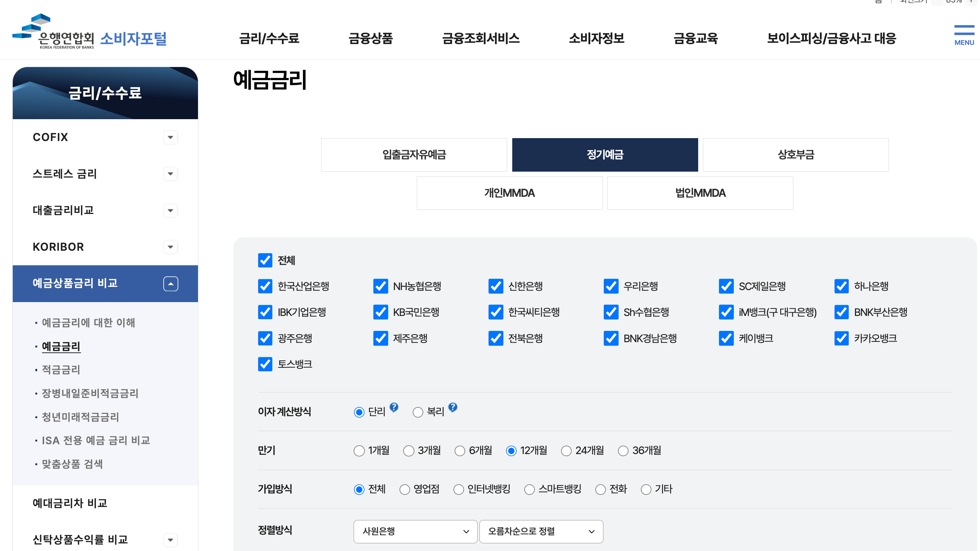Collapse the 예금상품금리 비교 section
The height and width of the screenshot is (551, 980).
click(170, 284)
